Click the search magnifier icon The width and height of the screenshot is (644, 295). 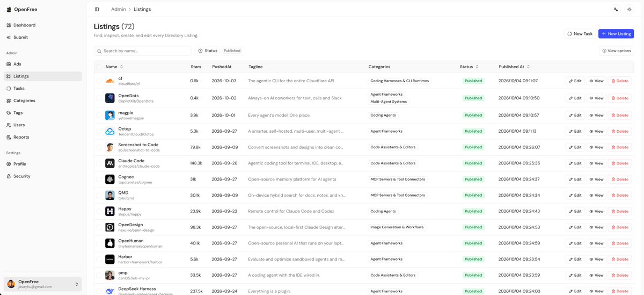[99, 51]
